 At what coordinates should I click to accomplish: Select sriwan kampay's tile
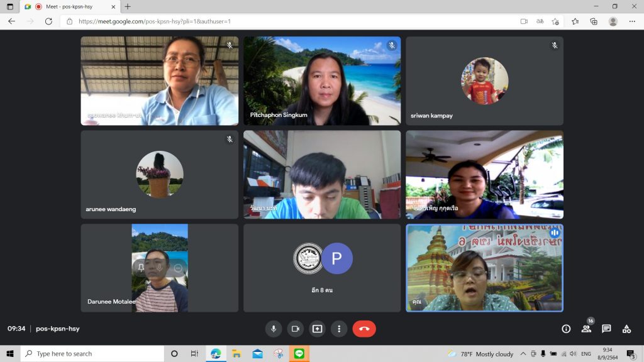point(485,81)
